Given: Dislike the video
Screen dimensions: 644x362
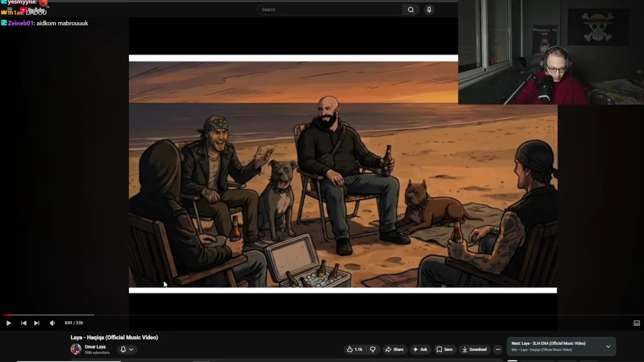Looking at the screenshot, I should pos(373,349).
